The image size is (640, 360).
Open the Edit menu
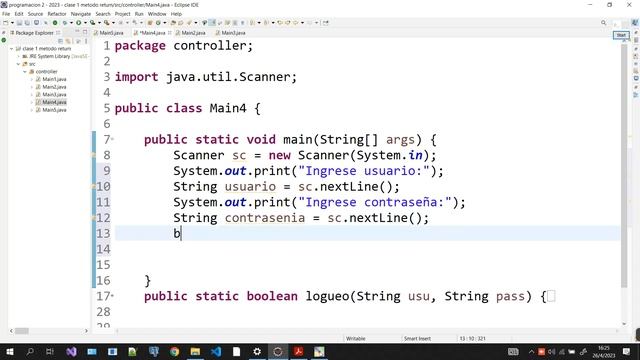click(x=19, y=14)
